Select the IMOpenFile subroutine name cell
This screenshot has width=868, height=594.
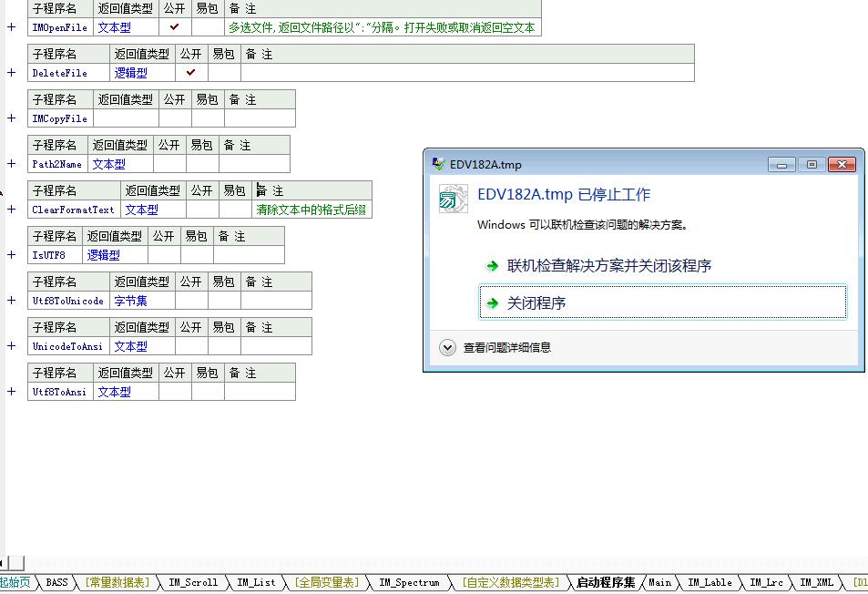click(60, 27)
